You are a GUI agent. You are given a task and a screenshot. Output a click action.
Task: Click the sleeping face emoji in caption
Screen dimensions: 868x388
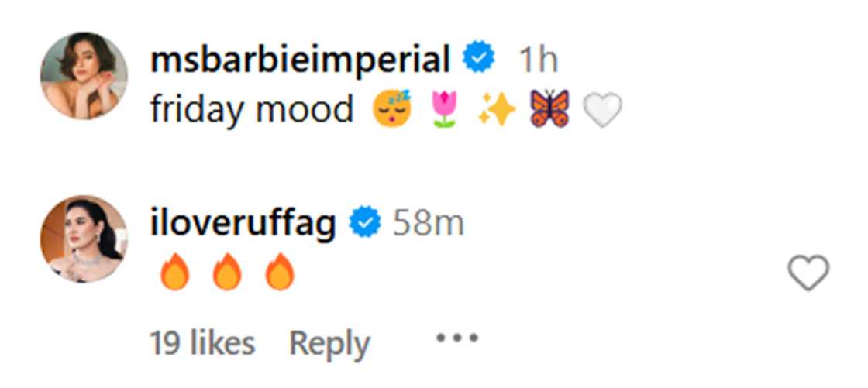(x=393, y=109)
